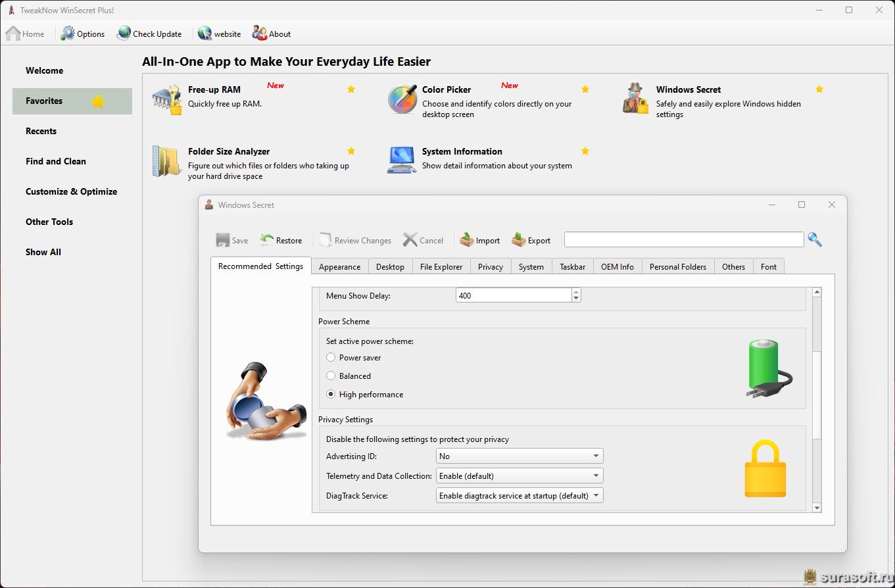Screen dimensions: 895x588
Task: Toggle Color Picker favorite star
Action: [x=585, y=89]
